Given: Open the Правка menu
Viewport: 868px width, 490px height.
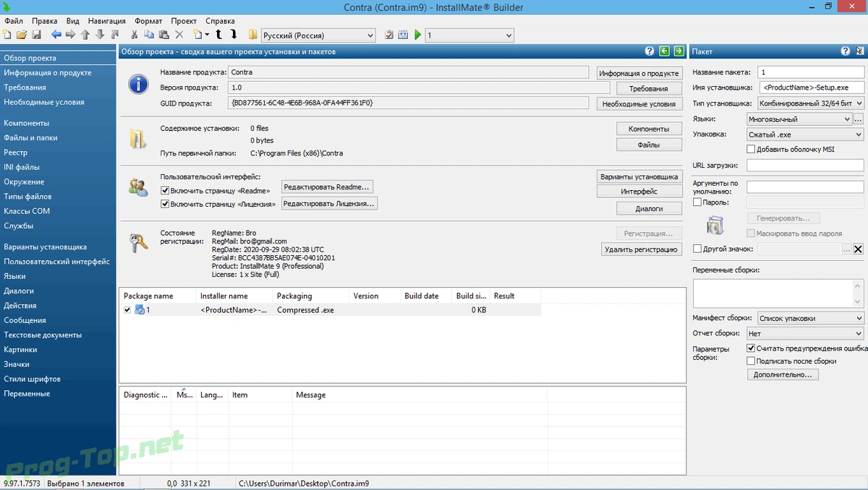Looking at the screenshot, I should point(45,21).
